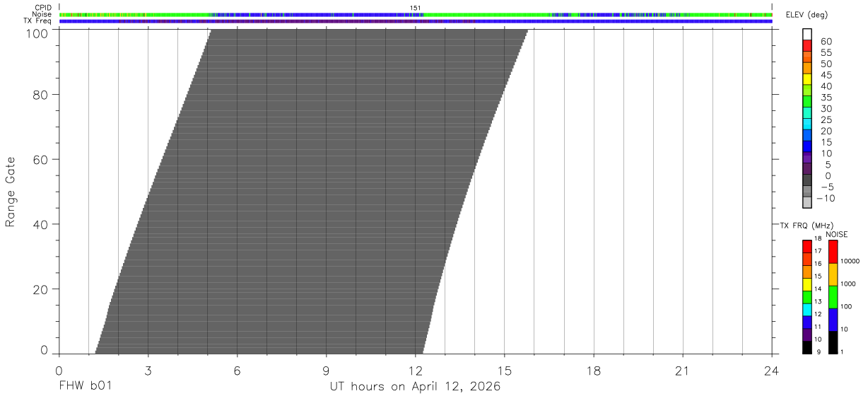Click the '17' value on the TX FRQ scale

coord(817,252)
